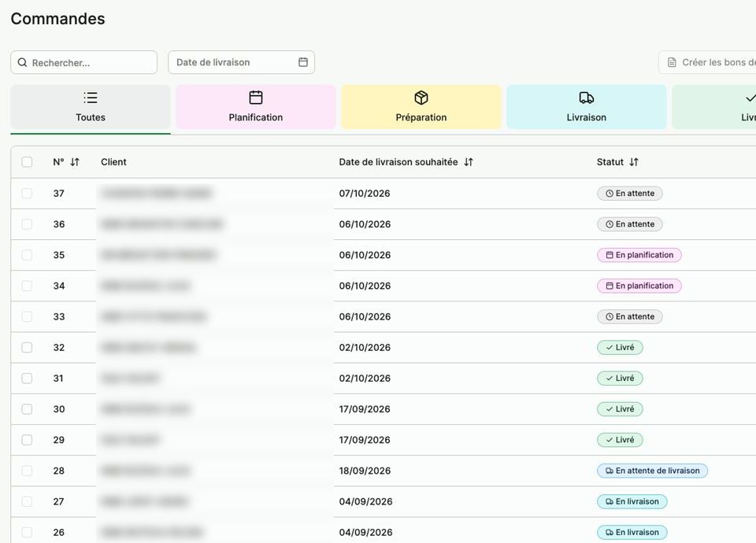
Task: Click order number 29
Action: [59, 440]
